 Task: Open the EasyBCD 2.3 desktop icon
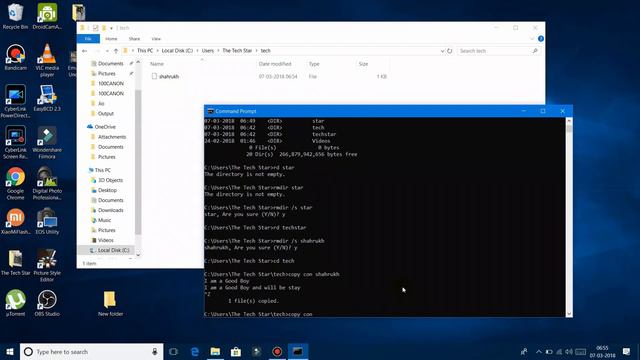point(47,98)
